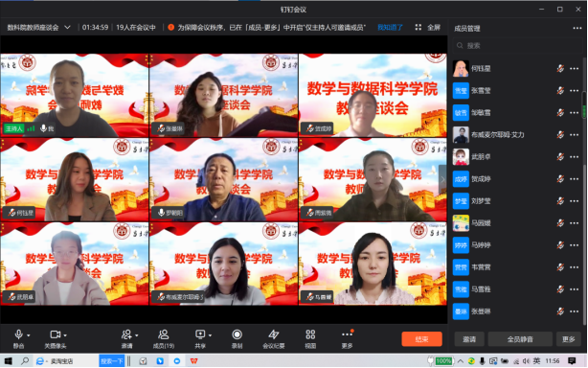Toggle mute icon for 何钰星 in member list
588x368 pixels.
pyautogui.click(x=560, y=69)
